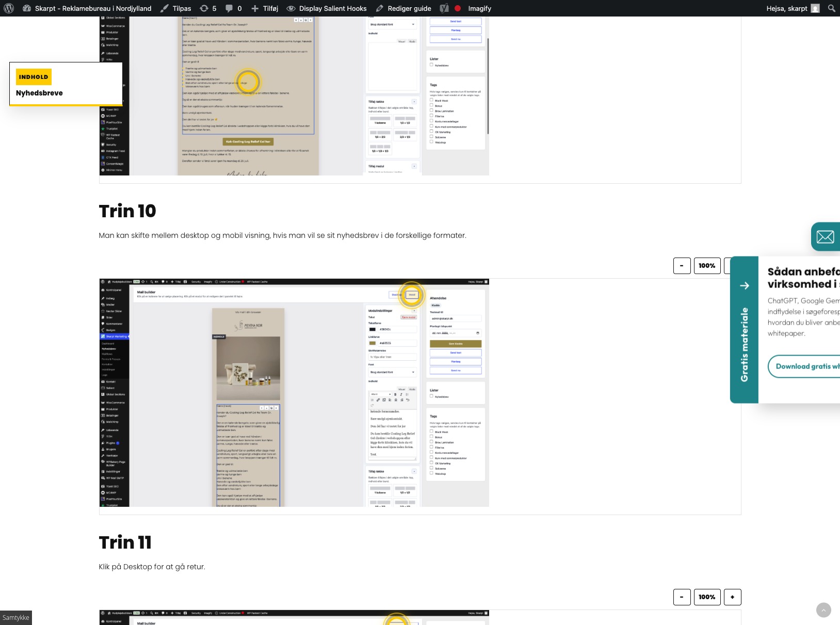
Task: Click the skarpt user avatar
Action: point(815,8)
